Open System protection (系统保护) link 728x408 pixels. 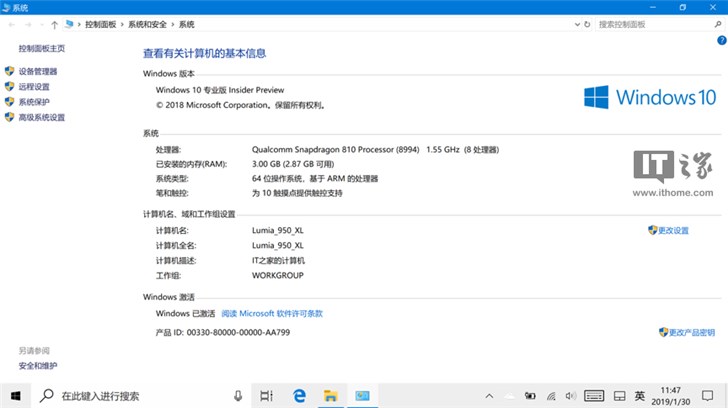(x=34, y=102)
